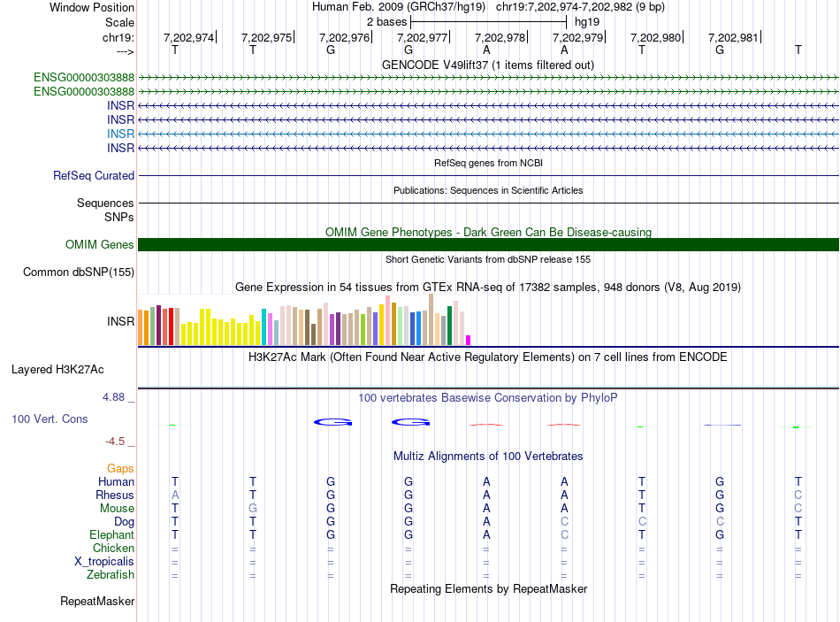Open the RefSeq Curated track label
The image size is (840, 622).
click(x=94, y=176)
